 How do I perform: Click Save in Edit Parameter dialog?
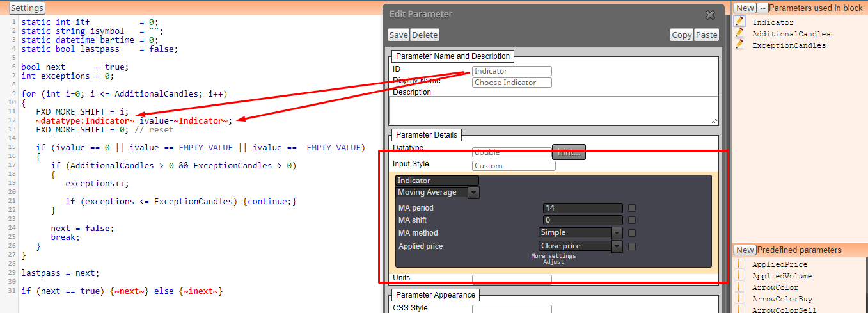tap(398, 35)
